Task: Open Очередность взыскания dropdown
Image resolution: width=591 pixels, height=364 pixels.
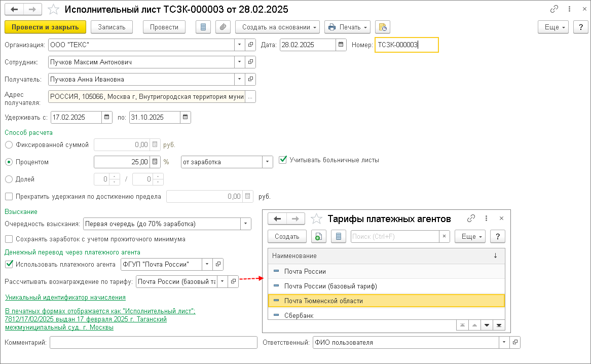Action: [246, 224]
